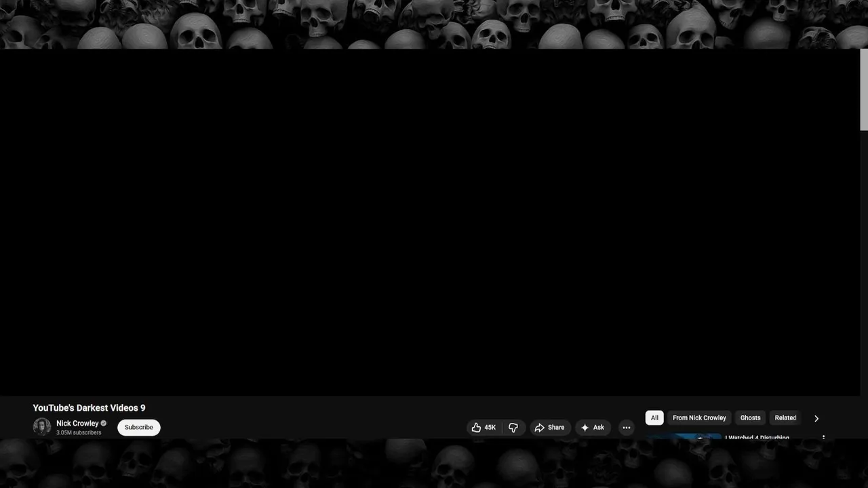Like the video with 45K likes
The image size is (868, 488).
coord(484,428)
